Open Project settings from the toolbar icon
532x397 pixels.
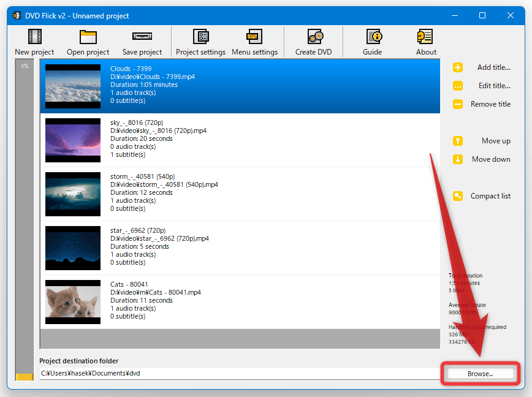pos(201,36)
